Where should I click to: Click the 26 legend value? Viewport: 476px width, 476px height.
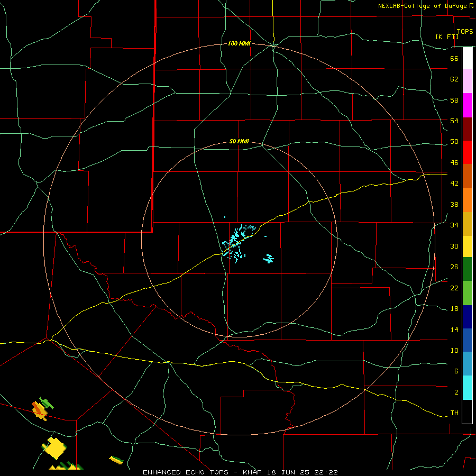[x=454, y=267]
